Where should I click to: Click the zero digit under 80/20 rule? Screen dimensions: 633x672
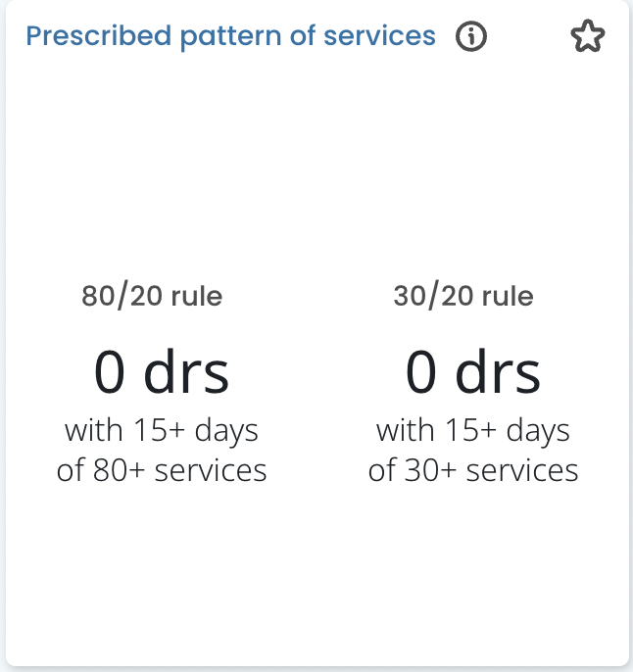113,372
